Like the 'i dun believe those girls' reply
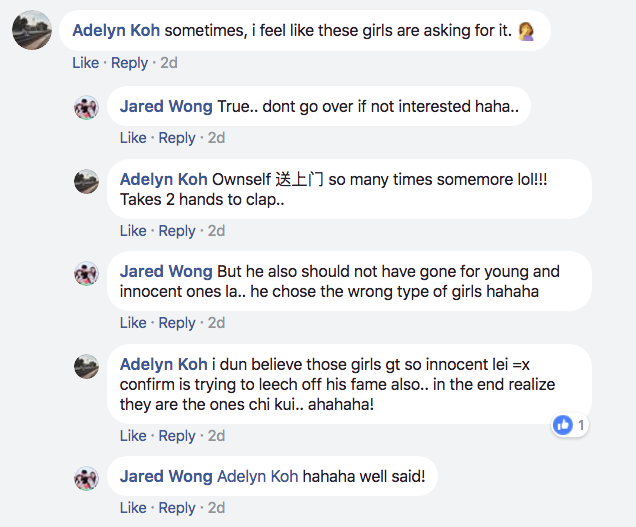 (133, 436)
